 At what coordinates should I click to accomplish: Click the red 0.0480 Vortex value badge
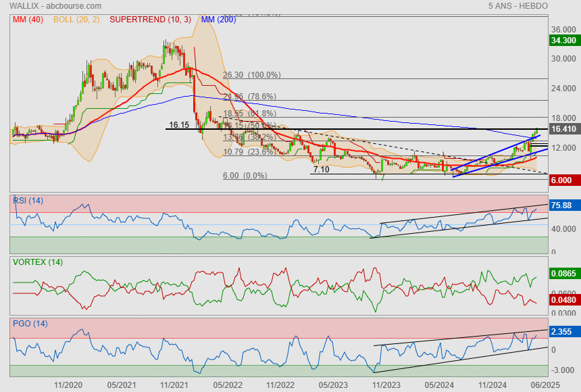tap(563, 299)
